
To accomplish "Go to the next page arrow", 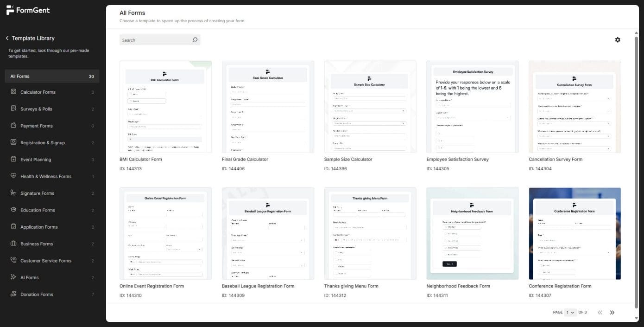I will (x=612, y=313).
